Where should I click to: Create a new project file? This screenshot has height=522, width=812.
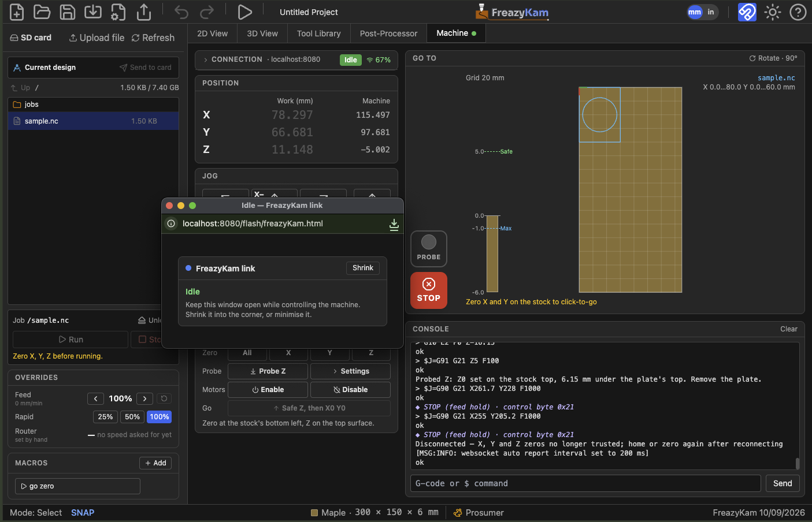(x=17, y=12)
